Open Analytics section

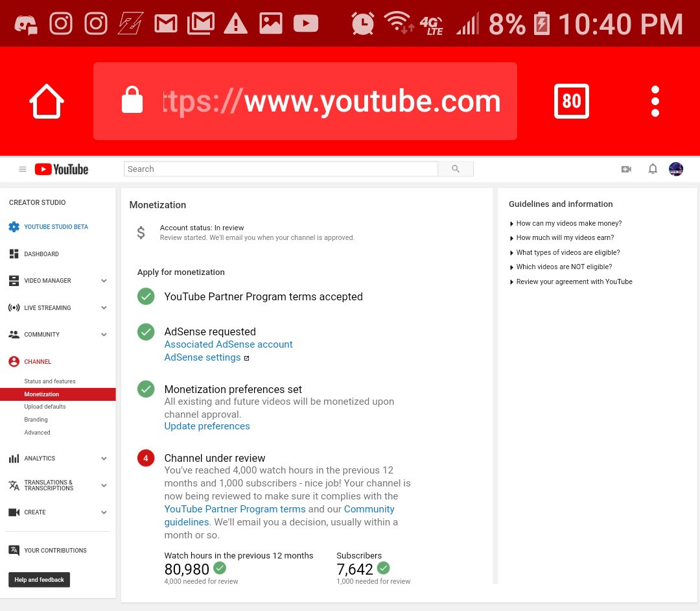[40, 458]
